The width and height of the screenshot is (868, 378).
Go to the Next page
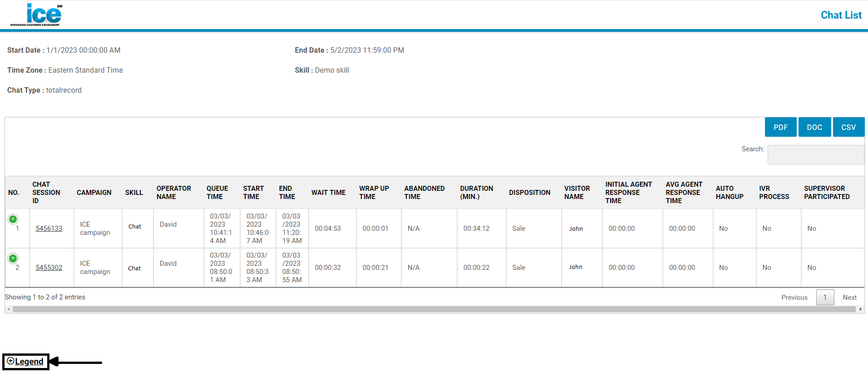pos(849,298)
